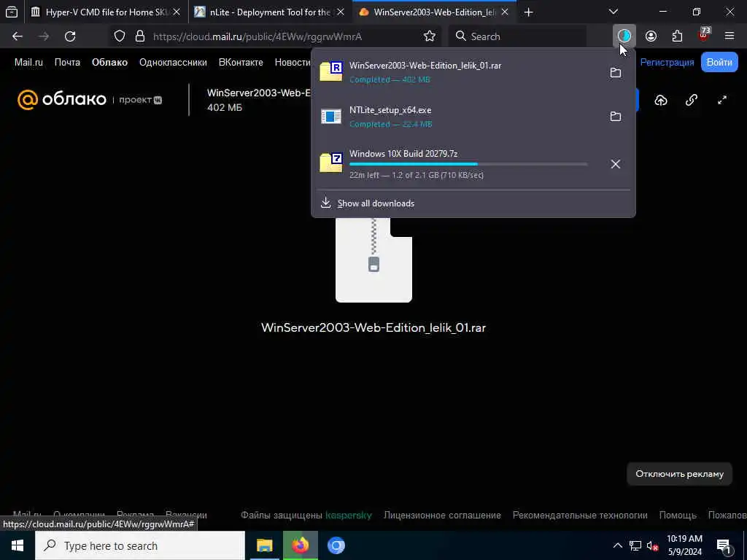Open the notification center icon
Image resolution: width=747 pixels, height=560 pixels.
click(724, 545)
